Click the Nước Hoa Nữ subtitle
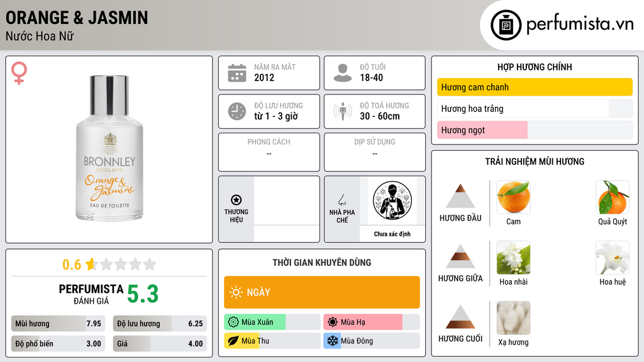This screenshot has height=362, width=644. coord(40,36)
